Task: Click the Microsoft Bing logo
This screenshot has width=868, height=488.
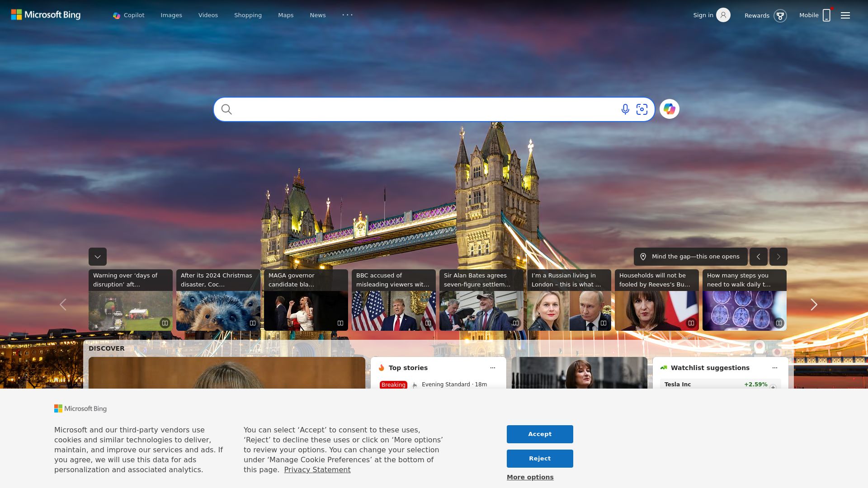Action: pyautogui.click(x=45, y=14)
